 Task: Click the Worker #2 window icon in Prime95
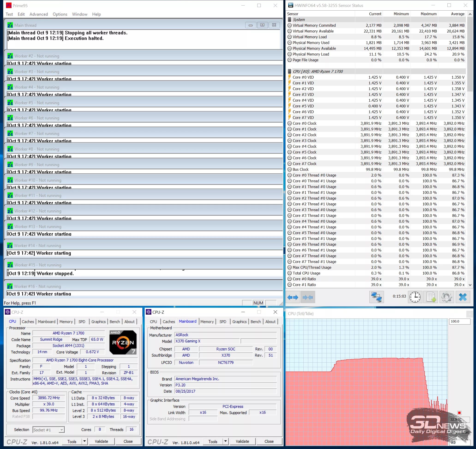pos(10,56)
